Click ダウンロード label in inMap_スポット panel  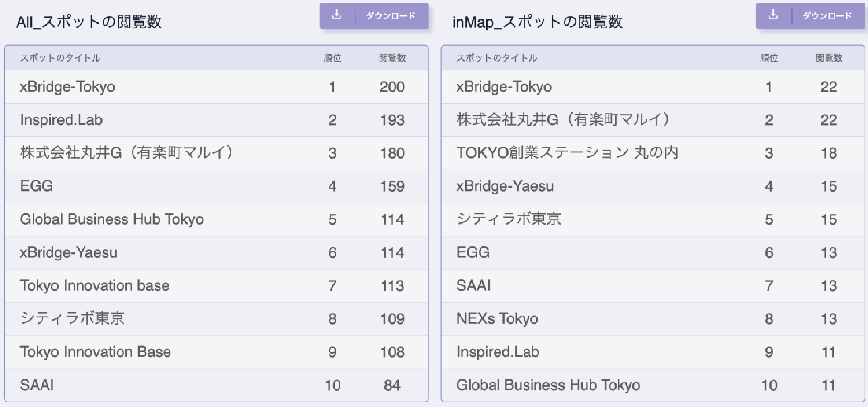coord(827,16)
